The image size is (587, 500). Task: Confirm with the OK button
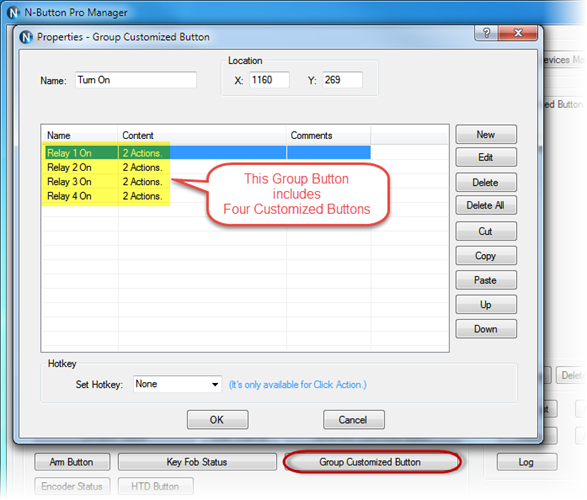click(x=218, y=420)
